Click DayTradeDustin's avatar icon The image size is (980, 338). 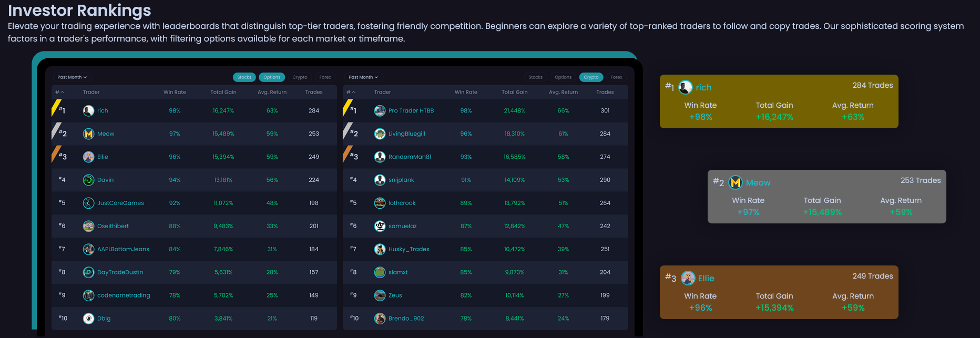(x=88, y=272)
